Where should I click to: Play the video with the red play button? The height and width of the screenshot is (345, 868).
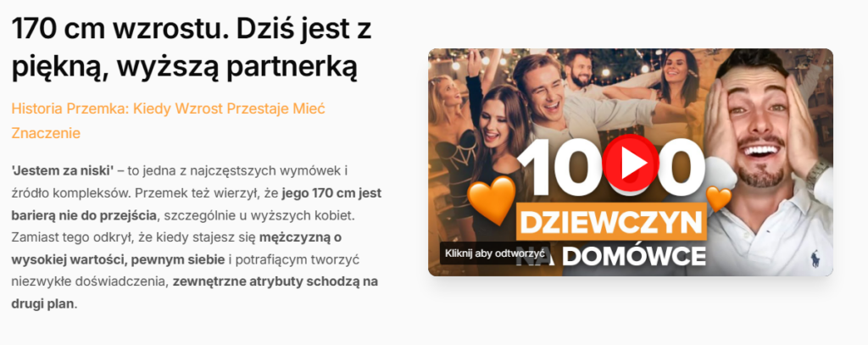coord(631,164)
